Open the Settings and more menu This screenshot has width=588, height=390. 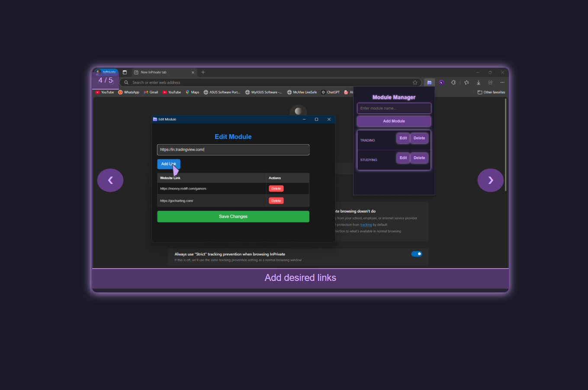502,82
